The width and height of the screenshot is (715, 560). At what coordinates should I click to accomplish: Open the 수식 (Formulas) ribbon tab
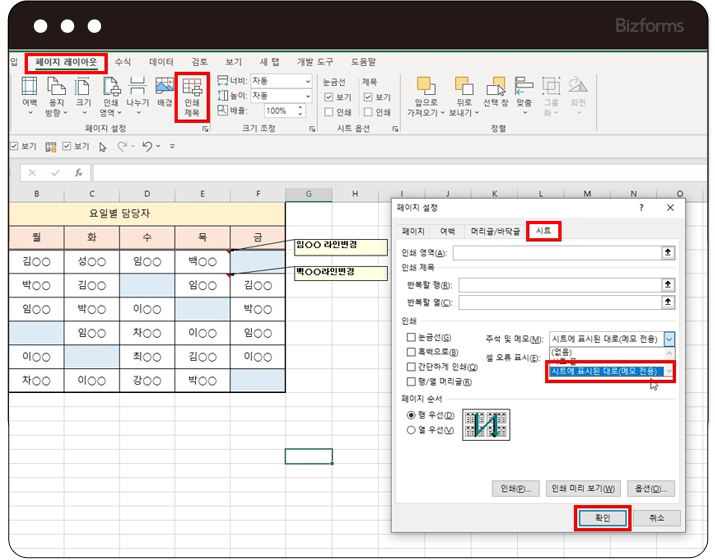[x=122, y=62]
